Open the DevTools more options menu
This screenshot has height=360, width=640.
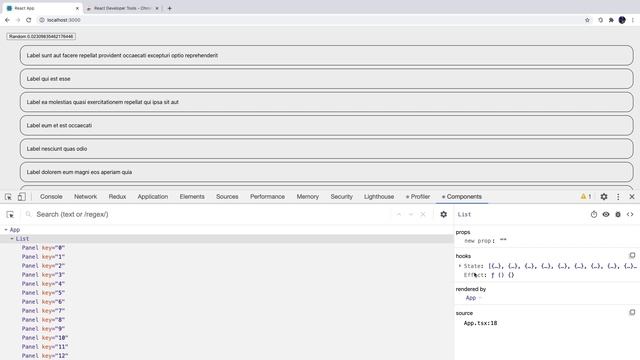(618, 197)
